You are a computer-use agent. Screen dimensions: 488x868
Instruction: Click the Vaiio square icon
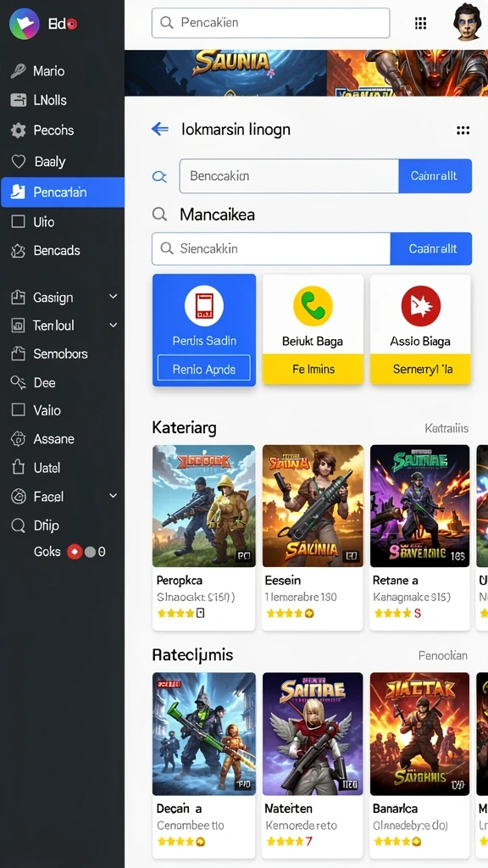tap(19, 410)
